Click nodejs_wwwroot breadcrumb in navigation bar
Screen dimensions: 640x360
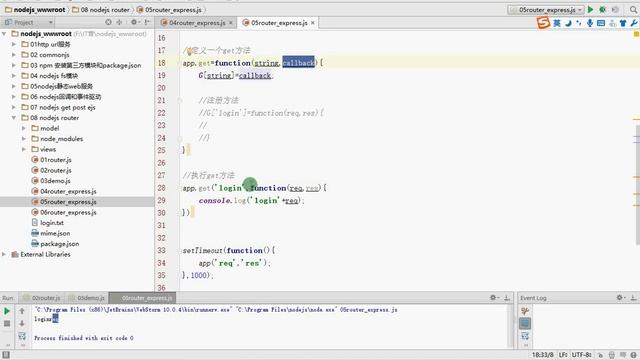pos(36,9)
